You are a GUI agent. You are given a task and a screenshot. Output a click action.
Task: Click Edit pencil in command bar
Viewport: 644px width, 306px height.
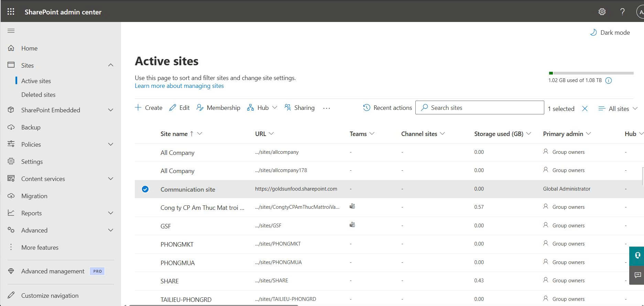pos(179,108)
